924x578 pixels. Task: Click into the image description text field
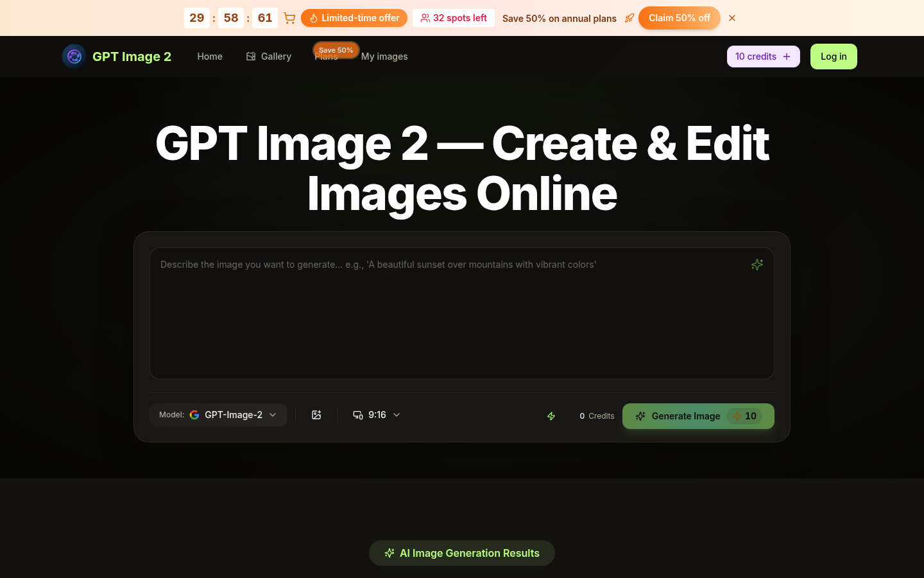coord(462,313)
